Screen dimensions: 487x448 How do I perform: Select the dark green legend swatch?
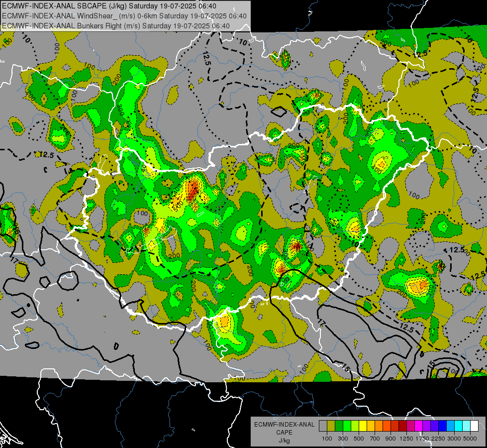coord(339,426)
